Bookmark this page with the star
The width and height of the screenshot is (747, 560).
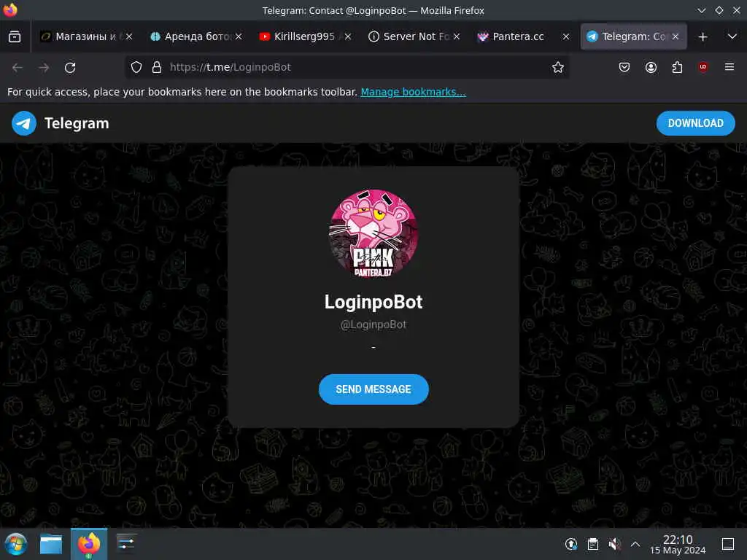pos(558,68)
